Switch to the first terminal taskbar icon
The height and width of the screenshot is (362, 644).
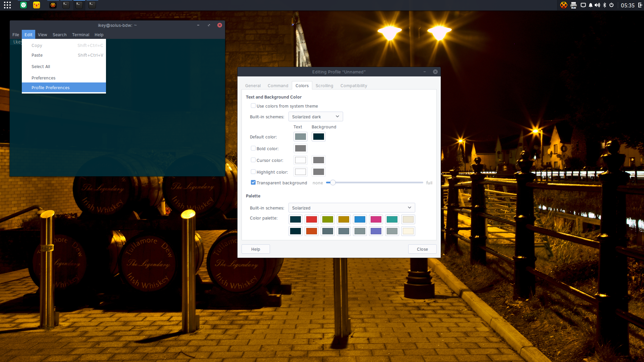coord(66,5)
